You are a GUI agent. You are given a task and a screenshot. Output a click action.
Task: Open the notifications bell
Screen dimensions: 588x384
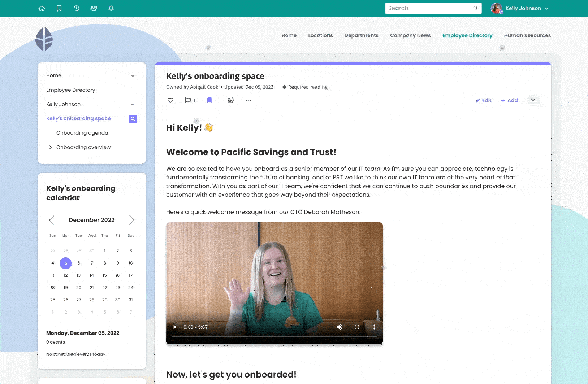point(111,8)
